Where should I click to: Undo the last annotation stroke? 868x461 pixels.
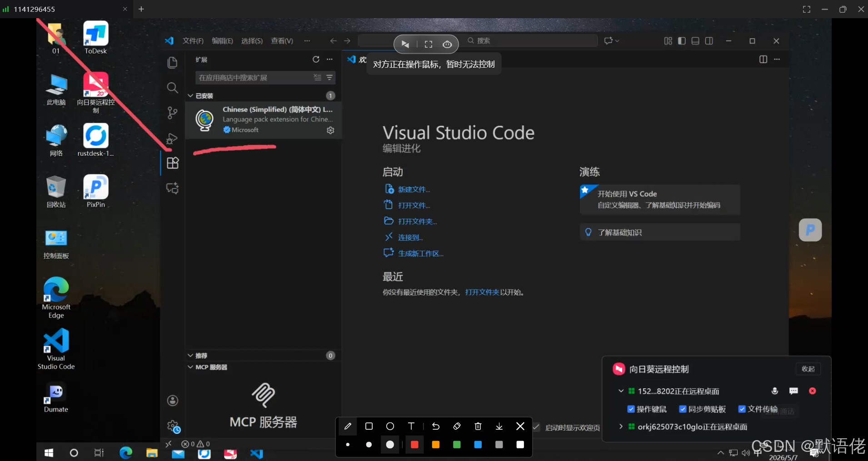[x=435, y=426]
